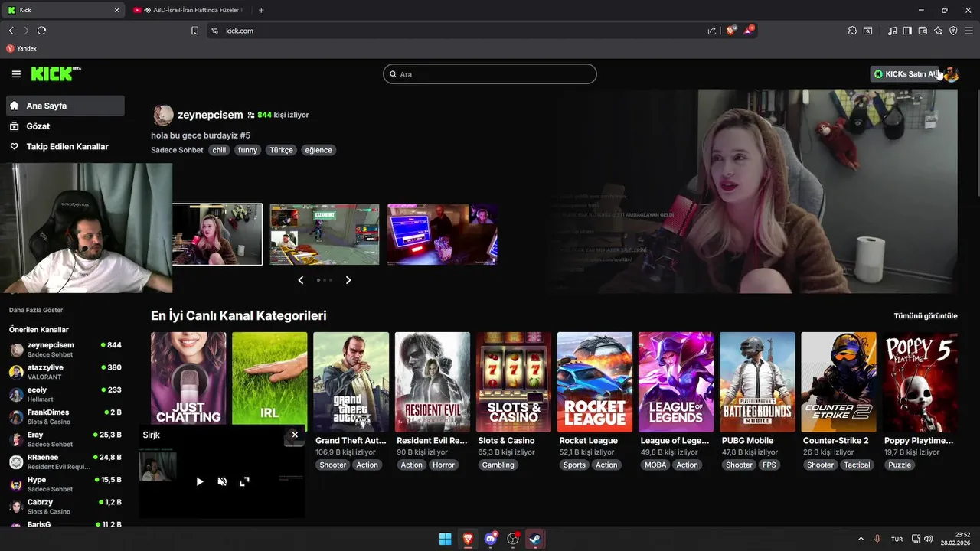Click the TUR language indicator

pos(897,539)
